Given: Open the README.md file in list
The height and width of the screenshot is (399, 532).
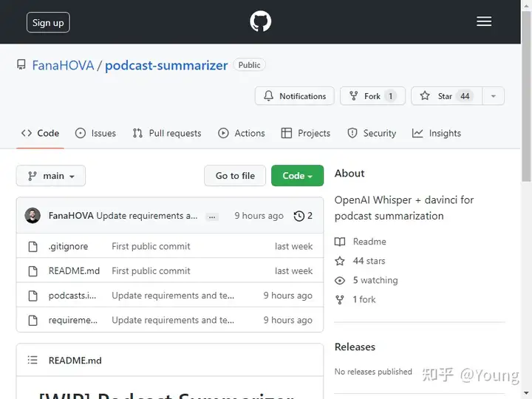Looking at the screenshot, I should (x=74, y=270).
